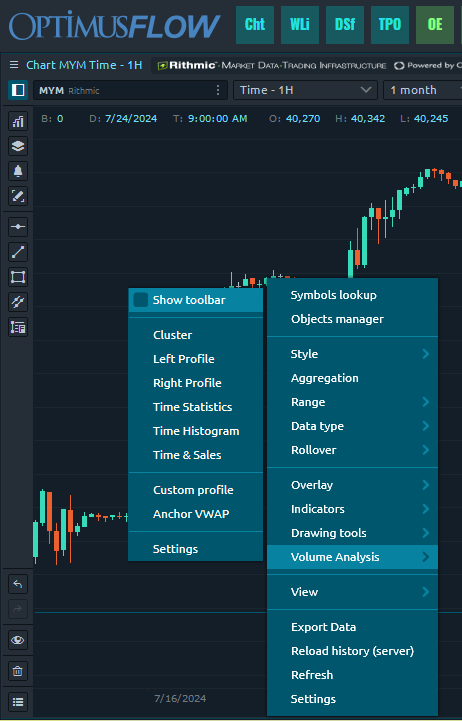This screenshot has height=721, width=462.
Task: Open Symbols lookup from context menu
Action: [x=353, y=295]
